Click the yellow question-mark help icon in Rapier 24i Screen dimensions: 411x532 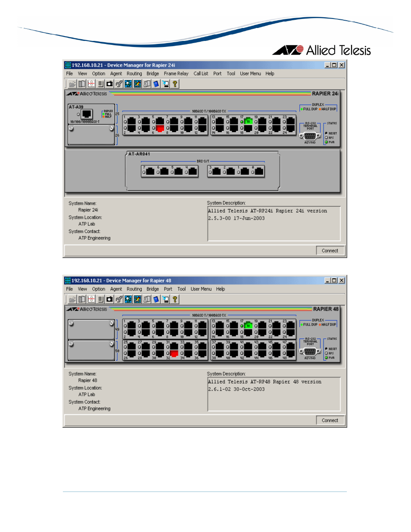(x=175, y=84)
